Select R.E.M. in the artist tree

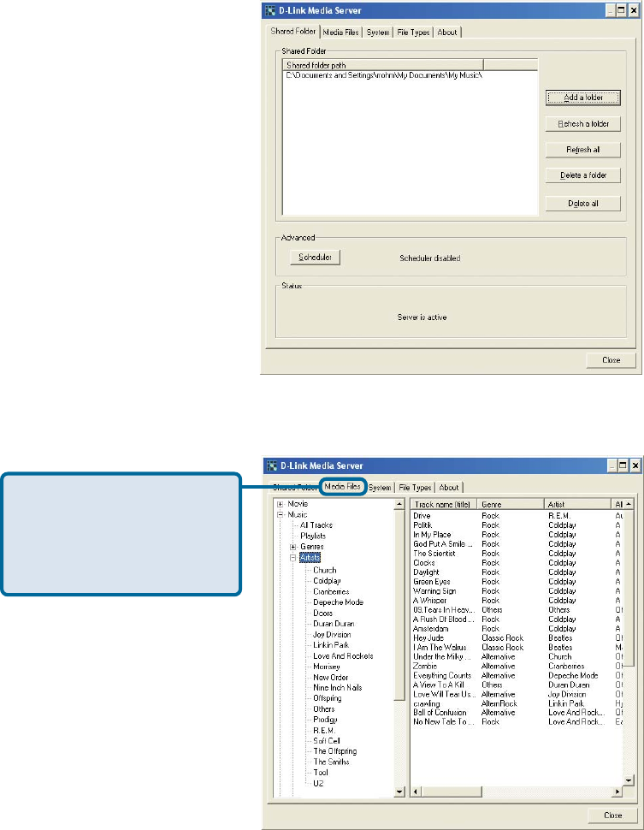[324, 731]
